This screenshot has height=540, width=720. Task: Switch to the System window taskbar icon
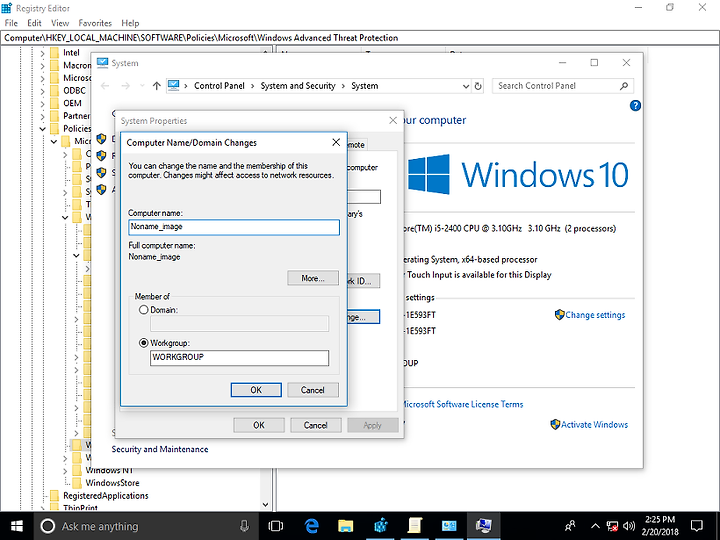tap(484, 526)
